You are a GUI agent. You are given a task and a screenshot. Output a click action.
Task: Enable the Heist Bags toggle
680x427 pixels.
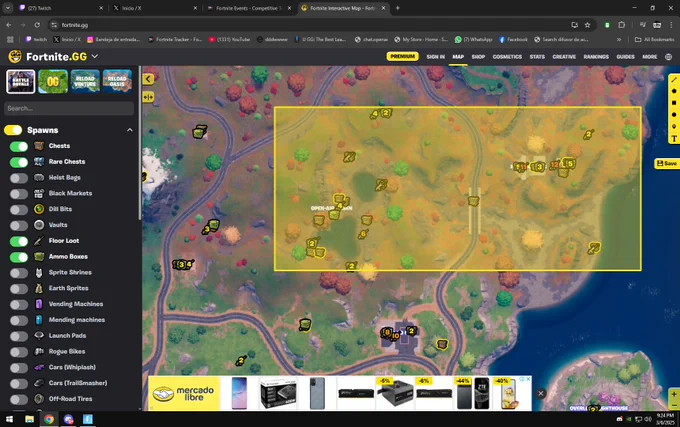click(x=19, y=178)
